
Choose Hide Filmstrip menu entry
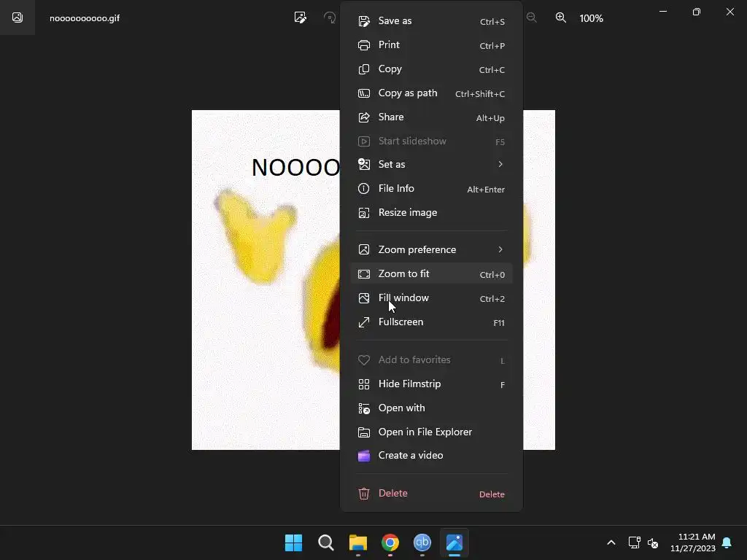431,384
